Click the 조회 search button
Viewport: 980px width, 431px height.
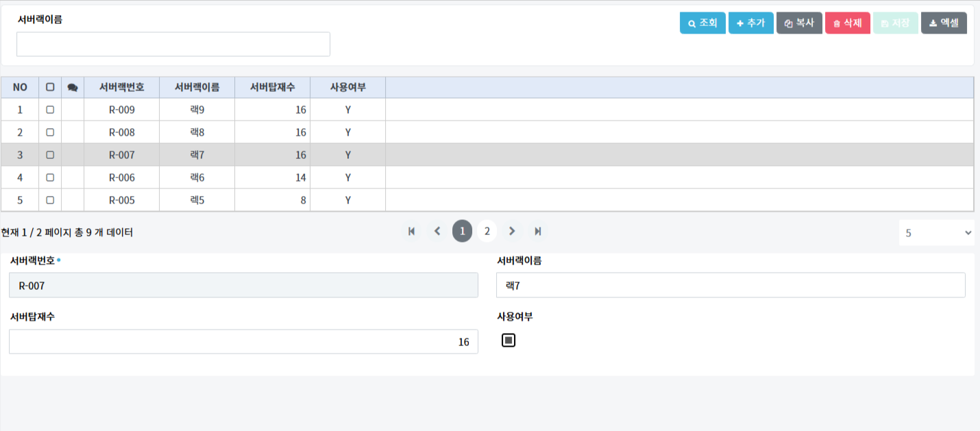click(702, 23)
